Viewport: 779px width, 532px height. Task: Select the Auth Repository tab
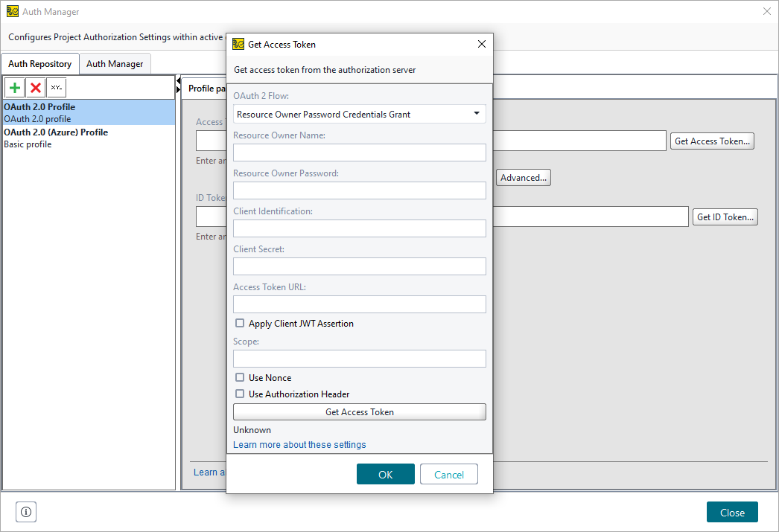(40, 63)
